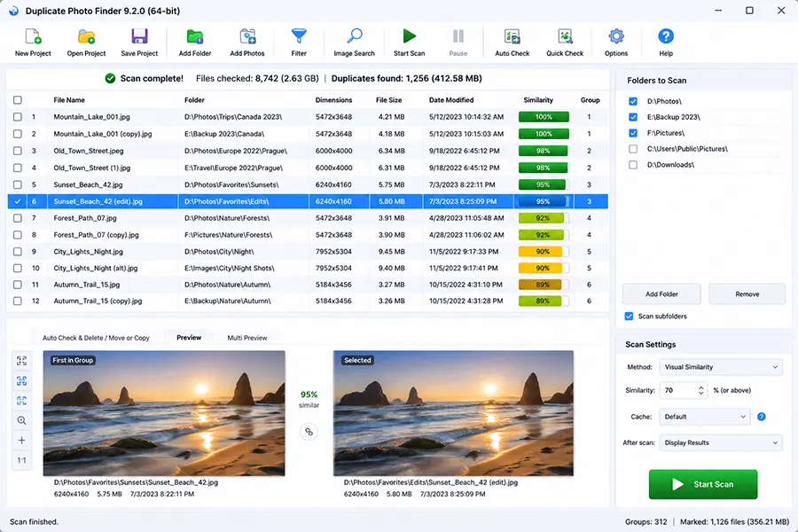Click the 100% similarity bar for Mountain_Lake_001 (copy).jpg
The height and width of the screenshot is (532, 798).
[x=544, y=134]
